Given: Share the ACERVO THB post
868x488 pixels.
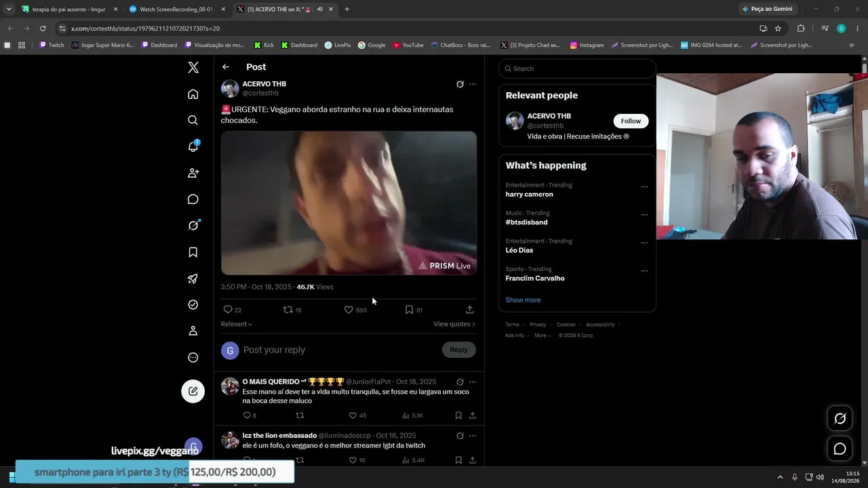Looking at the screenshot, I should pyautogui.click(x=470, y=310).
